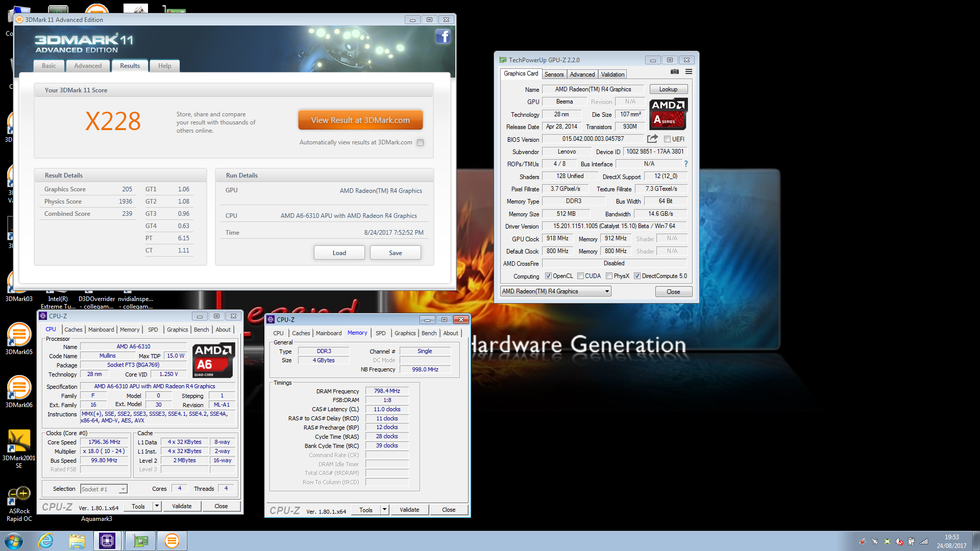The height and width of the screenshot is (551, 980).
Task: Click the Bus Interface question mark
Action: (685, 164)
